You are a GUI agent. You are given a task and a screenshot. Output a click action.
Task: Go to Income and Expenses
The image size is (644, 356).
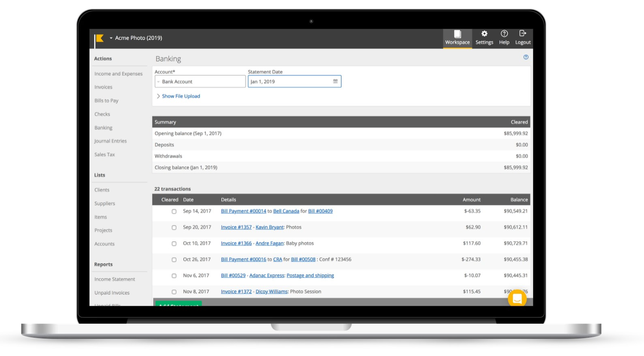click(x=118, y=74)
